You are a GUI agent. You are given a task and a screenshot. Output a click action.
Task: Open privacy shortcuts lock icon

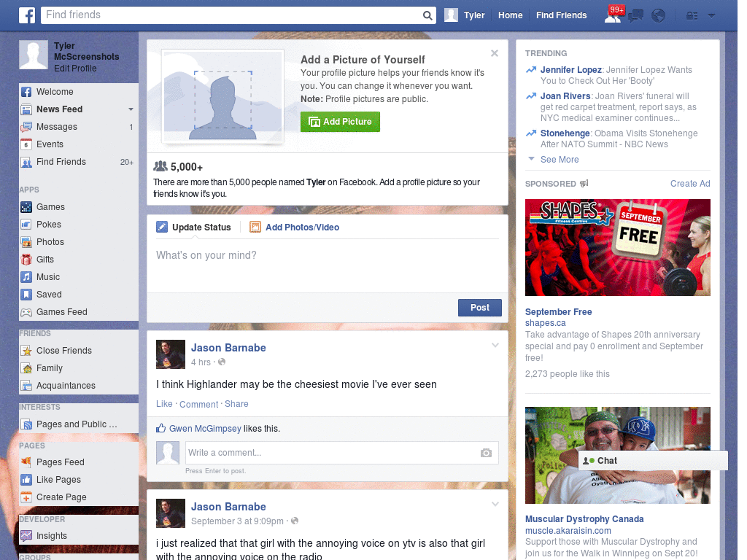click(x=692, y=16)
